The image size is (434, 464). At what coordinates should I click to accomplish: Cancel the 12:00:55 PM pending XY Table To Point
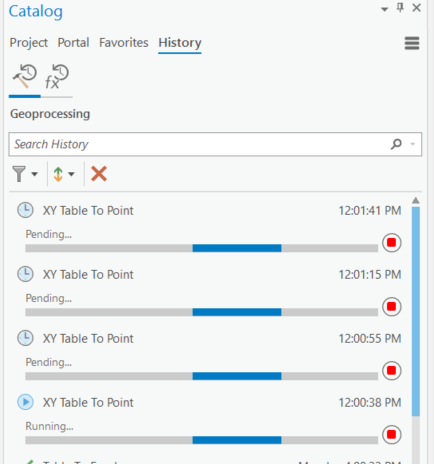[391, 370]
